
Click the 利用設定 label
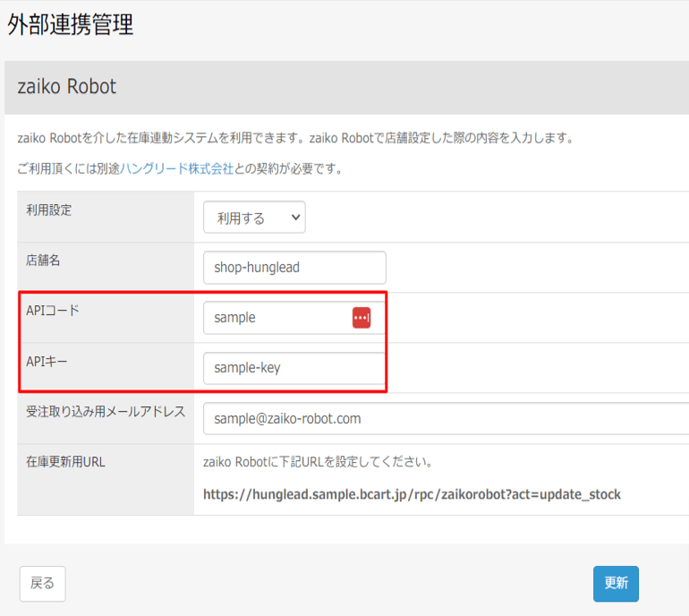pyautogui.click(x=49, y=210)
